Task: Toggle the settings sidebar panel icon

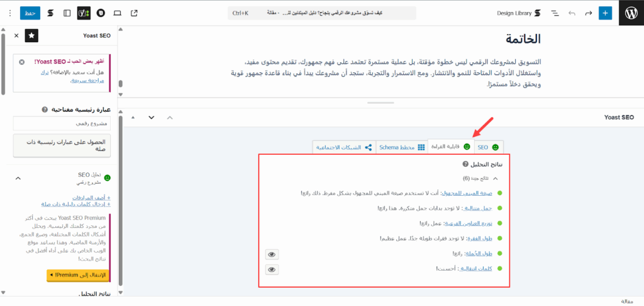Action: (67, 13)
